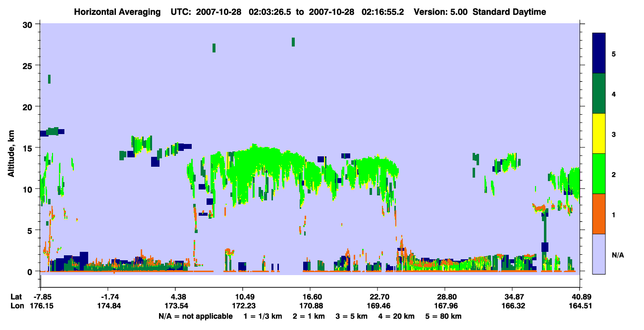The image size is (644, 330).
Task: Click the end time '02:16:55.2' in title
Action: (x=383, y=12)
